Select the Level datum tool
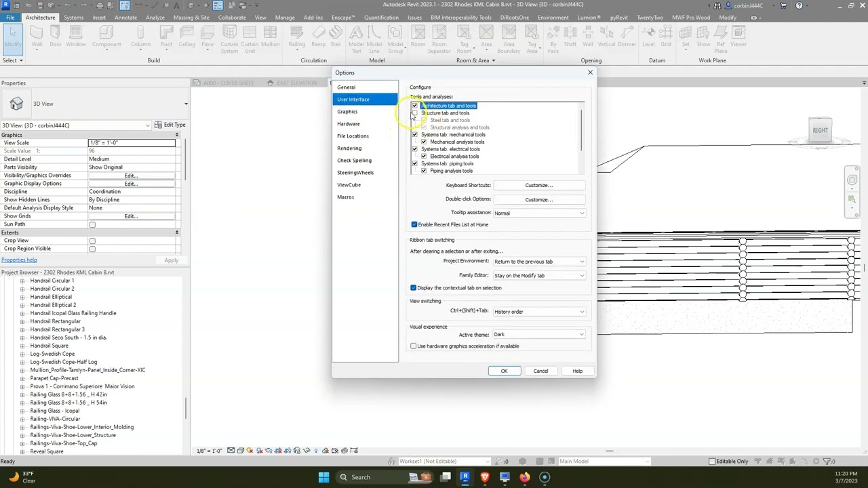 [x=649, y=36]
